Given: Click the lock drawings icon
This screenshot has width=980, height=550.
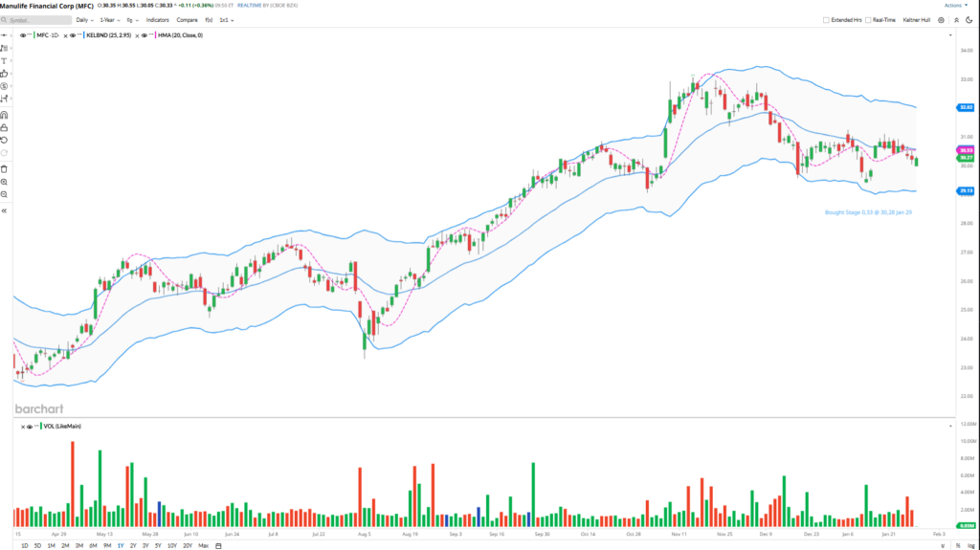Looking at the screenshot, I should pos(5,126).
